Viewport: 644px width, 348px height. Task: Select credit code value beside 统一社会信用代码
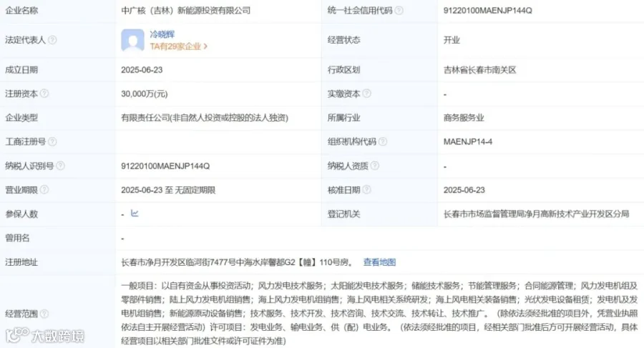(x=487, y=11)
